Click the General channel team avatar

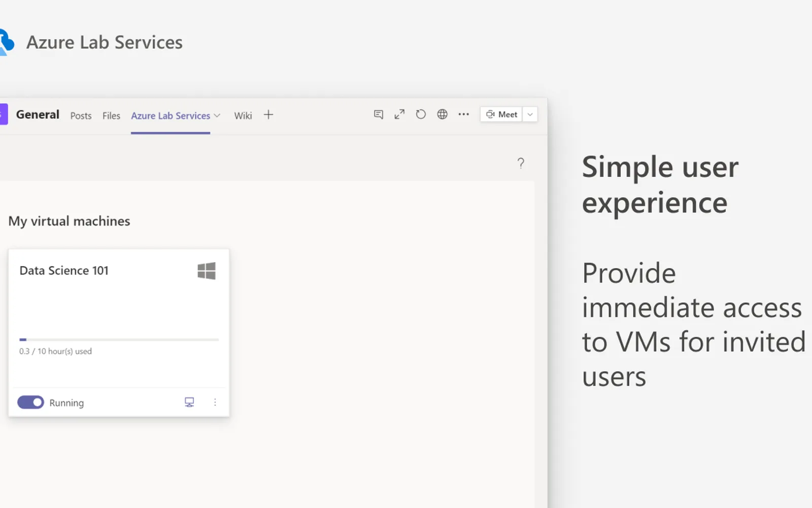pos(4,114)
